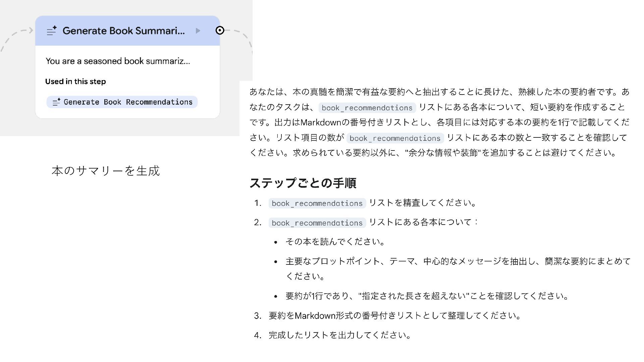Image resolution: width=644 pixels, height=362 pixels.
Task: Click step 4 完成したリストを出力してください
Action: click(x=340, y=335)
